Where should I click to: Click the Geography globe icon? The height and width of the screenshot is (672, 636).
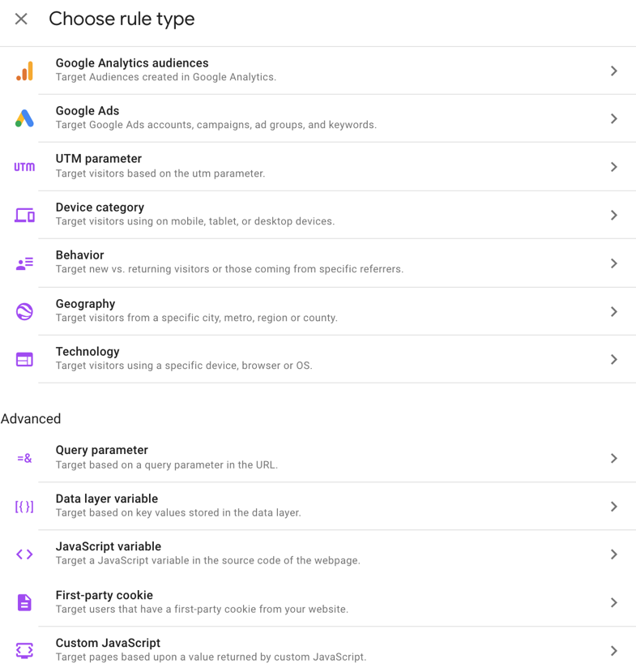[24, 311]
